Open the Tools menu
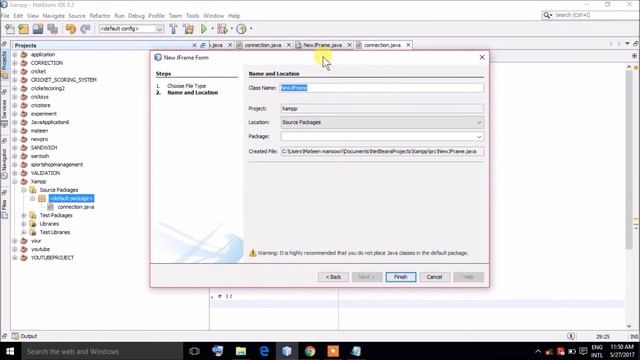This screenshot has height=360, width=640. point(192,16)
